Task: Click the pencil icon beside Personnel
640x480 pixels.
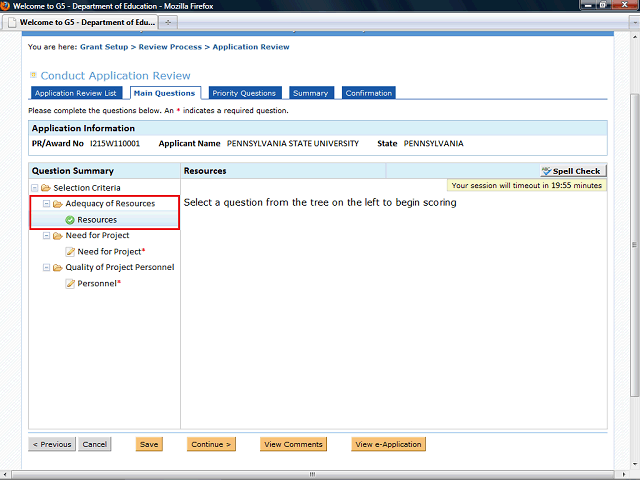Action: click(70, 283)
